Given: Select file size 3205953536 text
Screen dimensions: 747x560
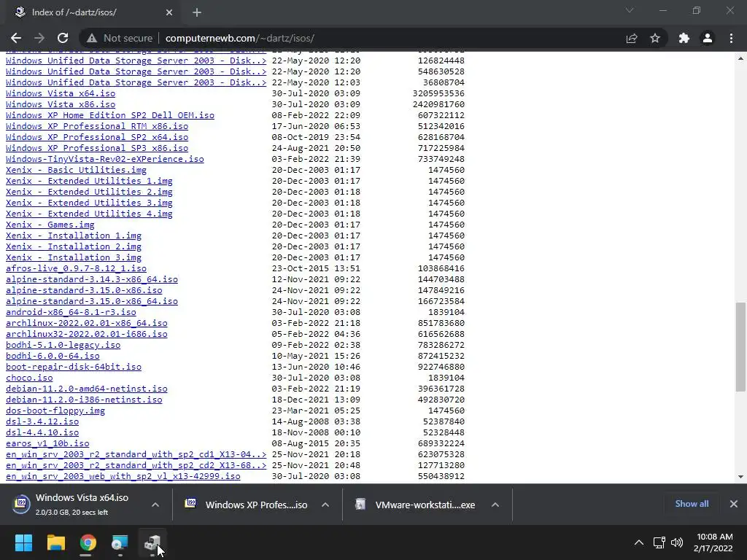Looking at the screenshot, I should 438,93.
